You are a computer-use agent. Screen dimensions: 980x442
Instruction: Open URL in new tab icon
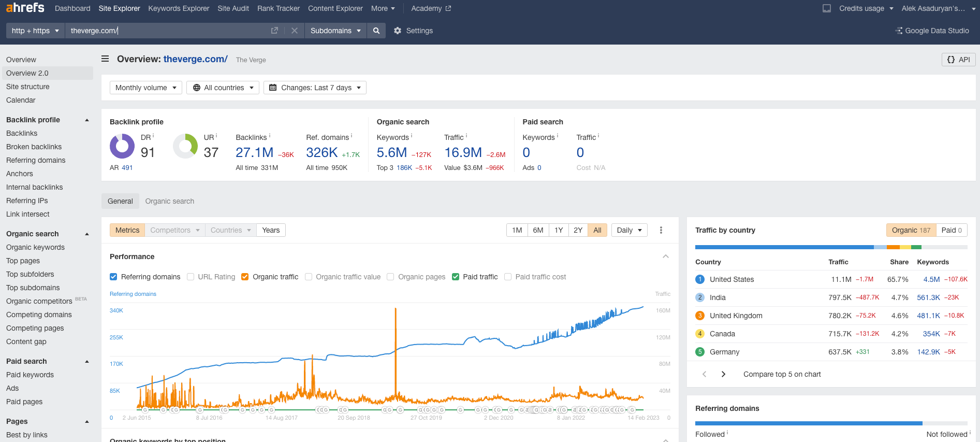pos(274,31)
